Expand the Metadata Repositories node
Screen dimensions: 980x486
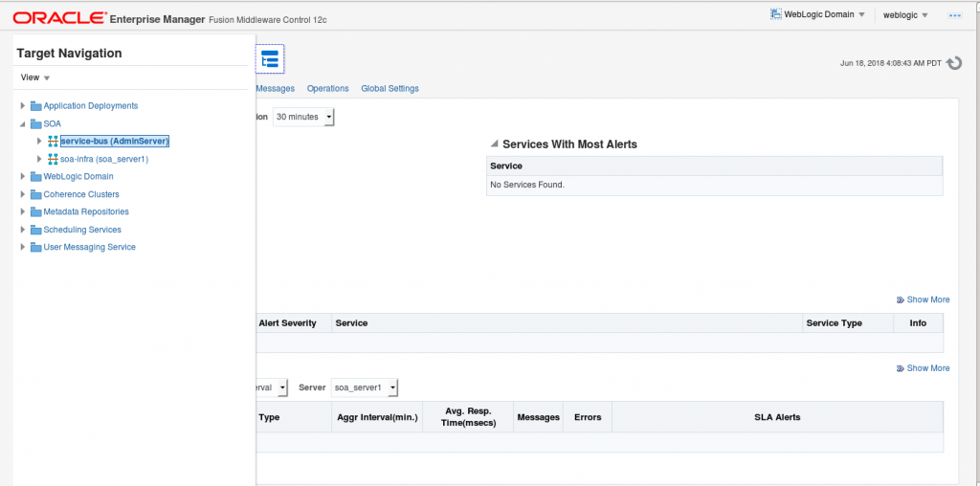[23, 211]
